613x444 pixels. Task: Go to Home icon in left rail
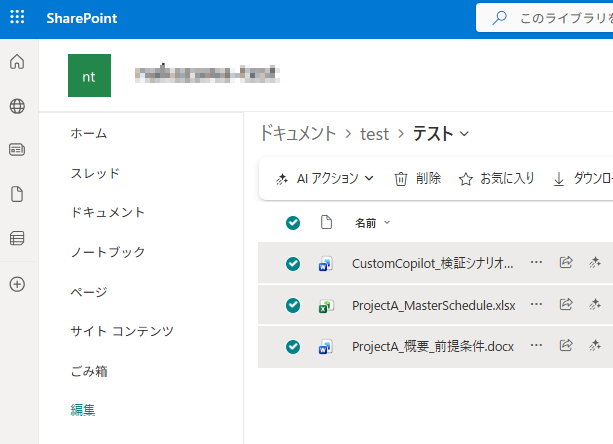click(17, 63)
